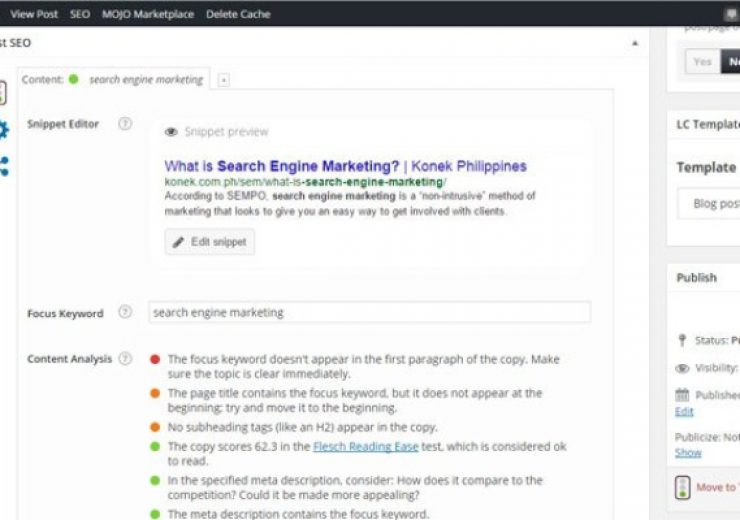This screenshot has height=520, width=740.
Task: Open the Template dropdown showing Blog post
Action: (709, 203)
